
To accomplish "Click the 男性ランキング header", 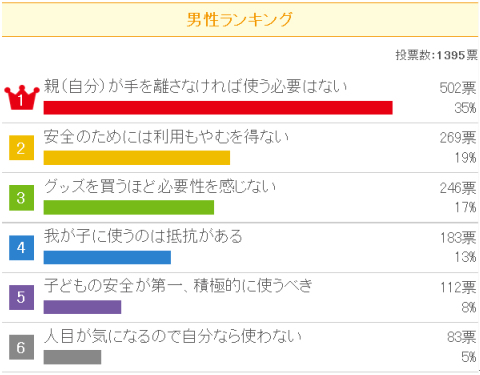I will [240, 19].
